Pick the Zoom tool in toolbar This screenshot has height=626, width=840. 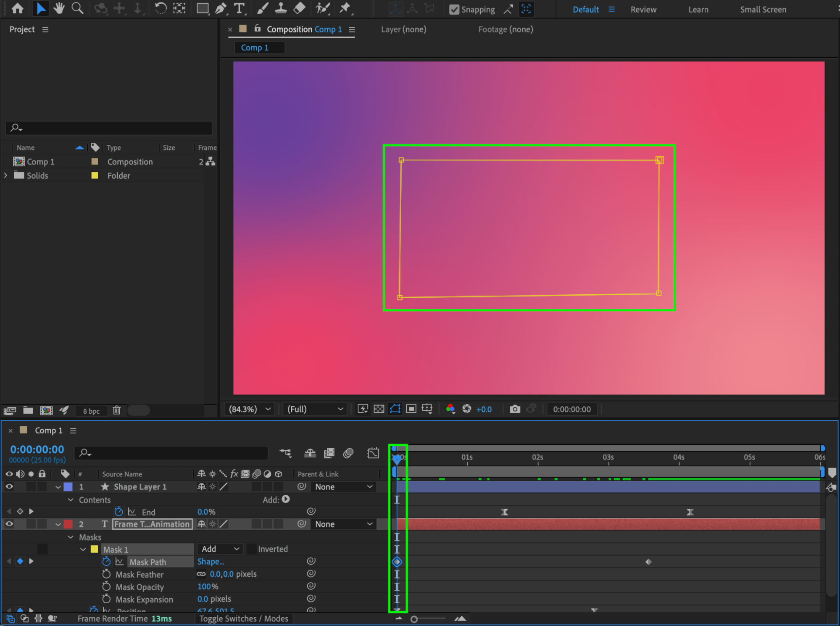pyautogui.click(x=77, y=8)
